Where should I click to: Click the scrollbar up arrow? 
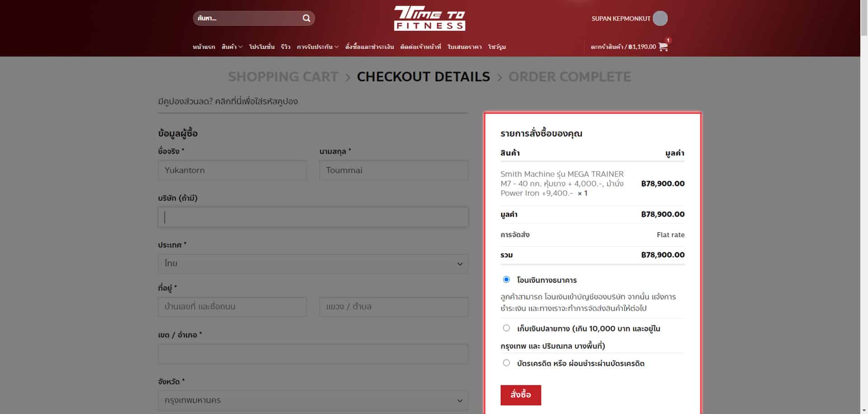coord(864,4)
